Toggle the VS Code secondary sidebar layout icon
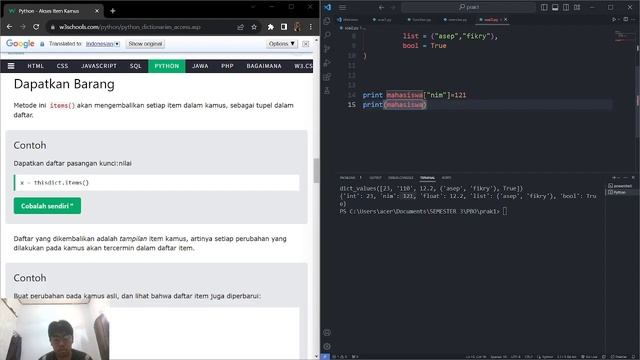 coord(566,7)
